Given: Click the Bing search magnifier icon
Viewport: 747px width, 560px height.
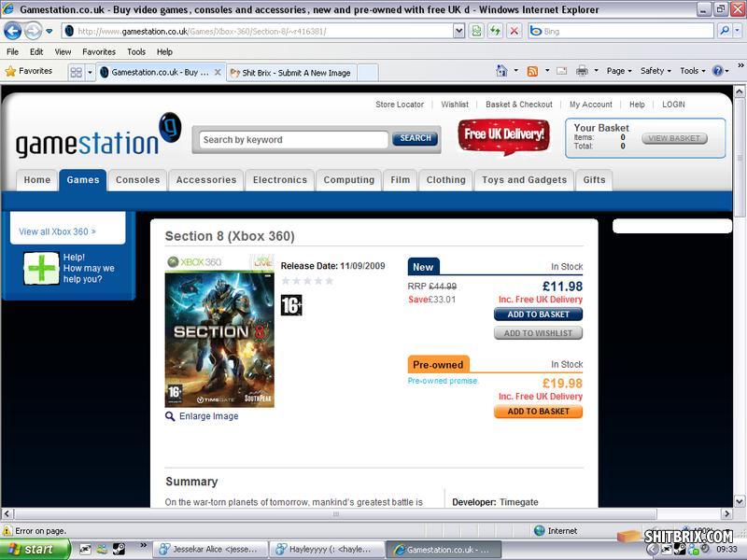Looking at the screenshot, I should coord(725,31).
